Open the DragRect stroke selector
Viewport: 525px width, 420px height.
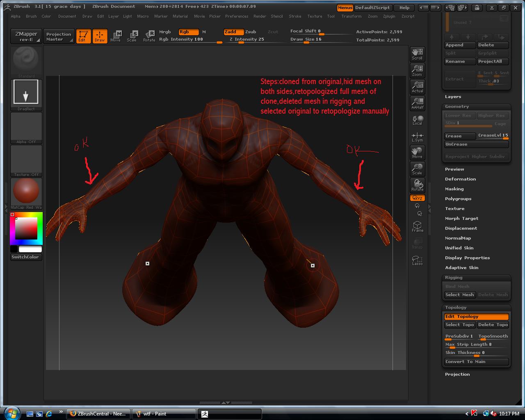pos(26,95)
